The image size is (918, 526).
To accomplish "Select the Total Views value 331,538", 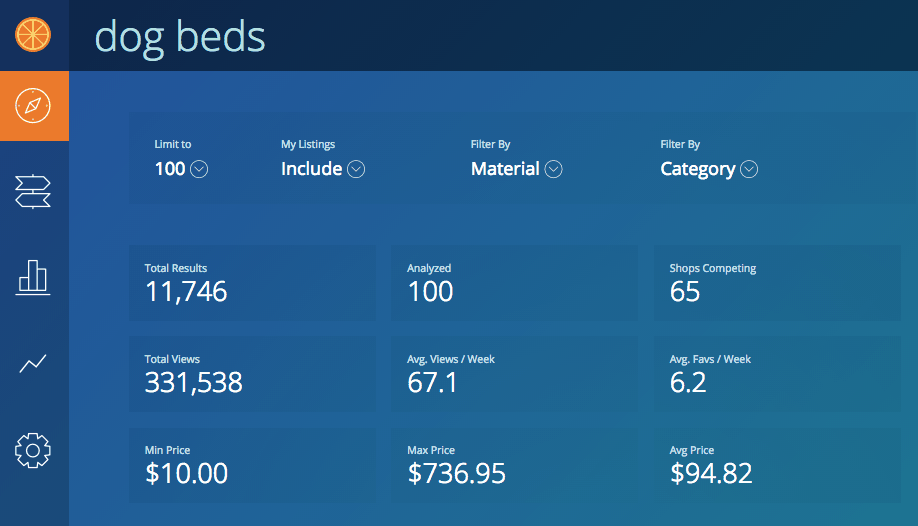I will pos(193,382).
